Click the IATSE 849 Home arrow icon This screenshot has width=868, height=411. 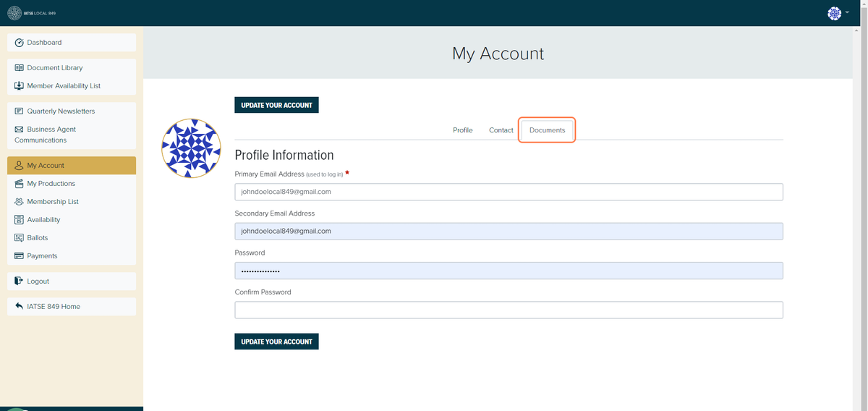[20, 307]
